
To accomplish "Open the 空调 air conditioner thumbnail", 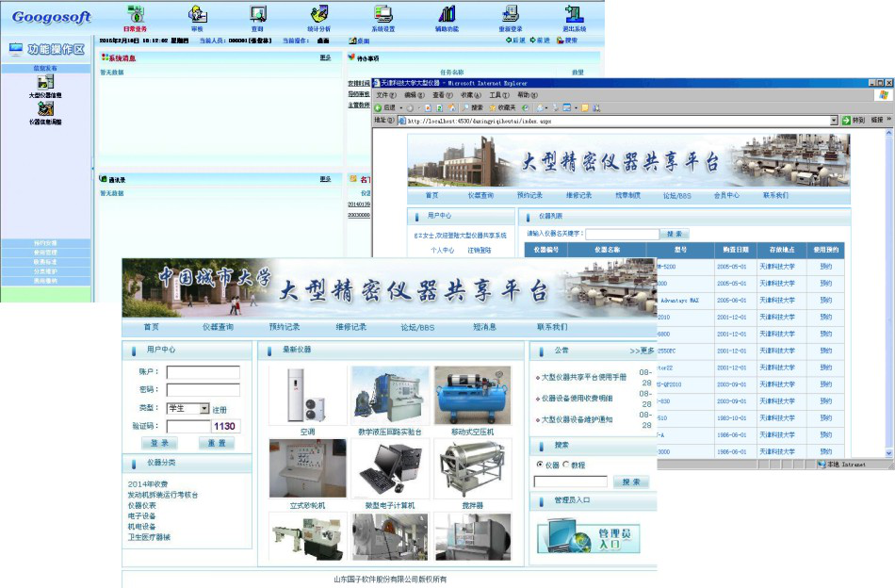I will tap(308, 396).
